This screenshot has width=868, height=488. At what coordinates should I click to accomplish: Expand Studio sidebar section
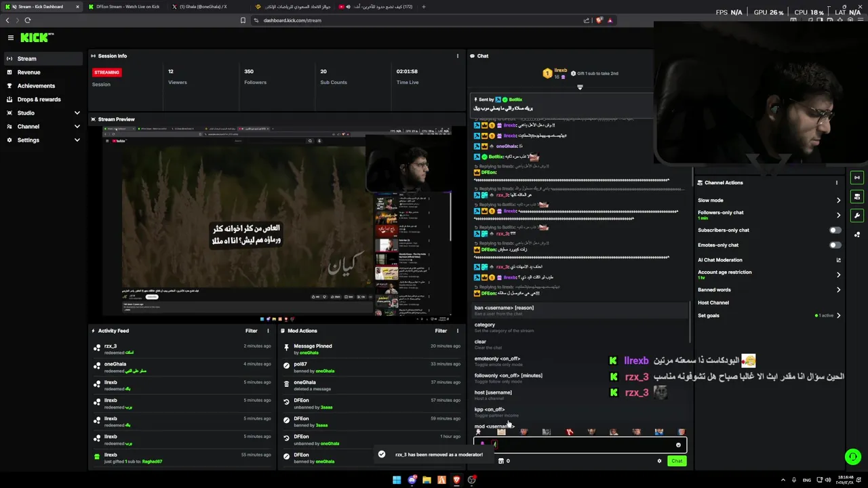[77, 113]
